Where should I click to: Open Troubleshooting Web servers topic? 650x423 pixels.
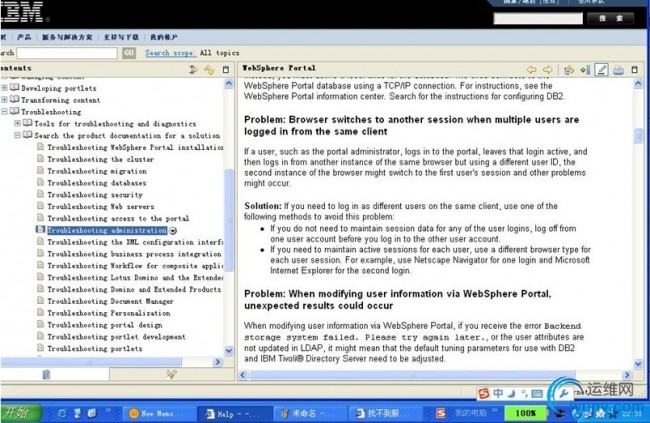[100, 207]
